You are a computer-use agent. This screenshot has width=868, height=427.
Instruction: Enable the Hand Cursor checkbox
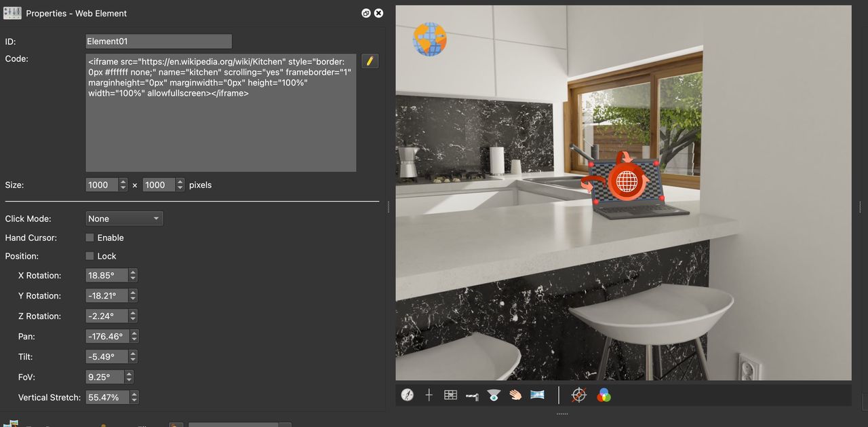tap(90, 238)
